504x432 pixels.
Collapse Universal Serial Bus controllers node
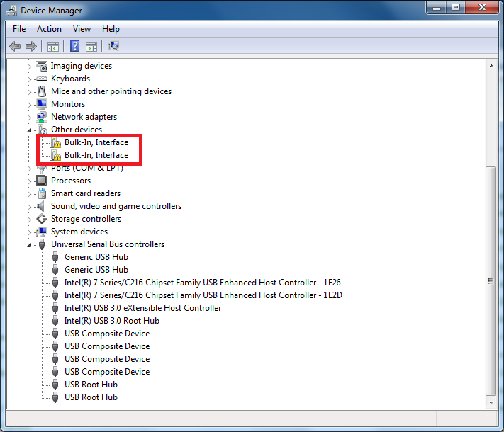click(29, 245)
